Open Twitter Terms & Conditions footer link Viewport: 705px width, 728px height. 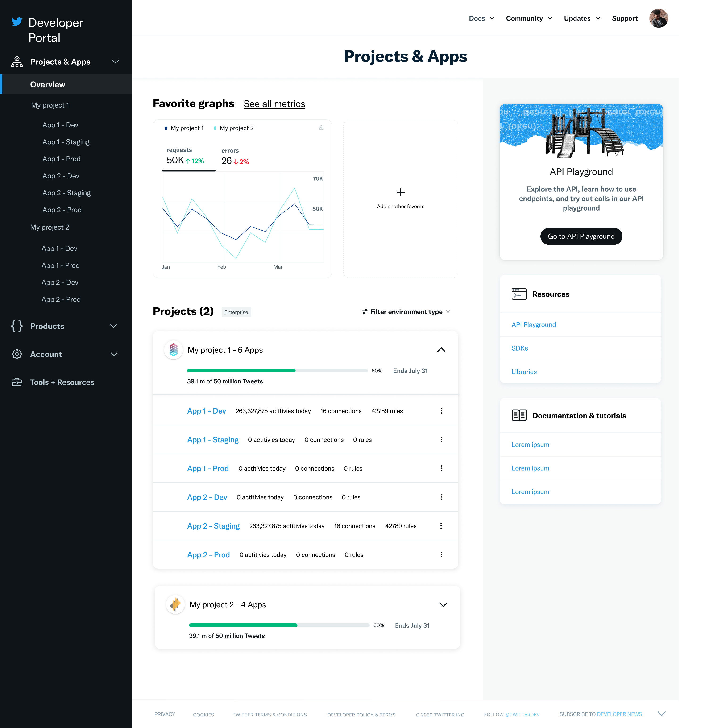[269, 714]
